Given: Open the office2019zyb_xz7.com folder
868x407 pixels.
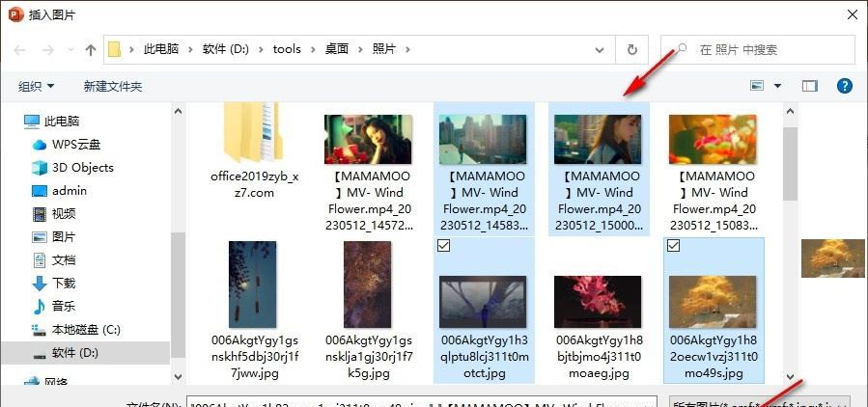Looking at the screenshot, I should click(254, 152).
